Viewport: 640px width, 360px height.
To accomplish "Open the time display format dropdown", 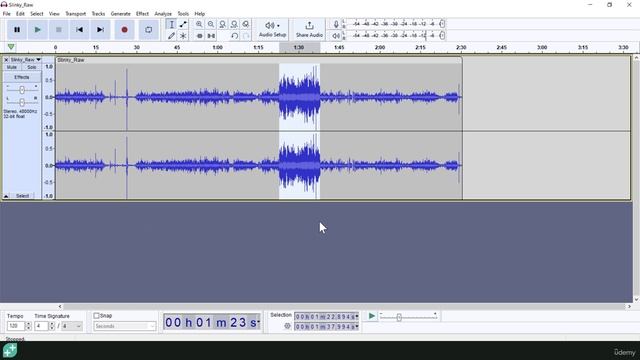I will pyautogui.click(x=259, y=322).
